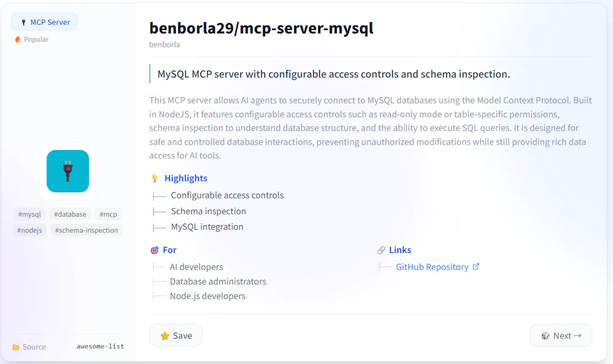Select the #schema-inspection tag

click(87, 230)
